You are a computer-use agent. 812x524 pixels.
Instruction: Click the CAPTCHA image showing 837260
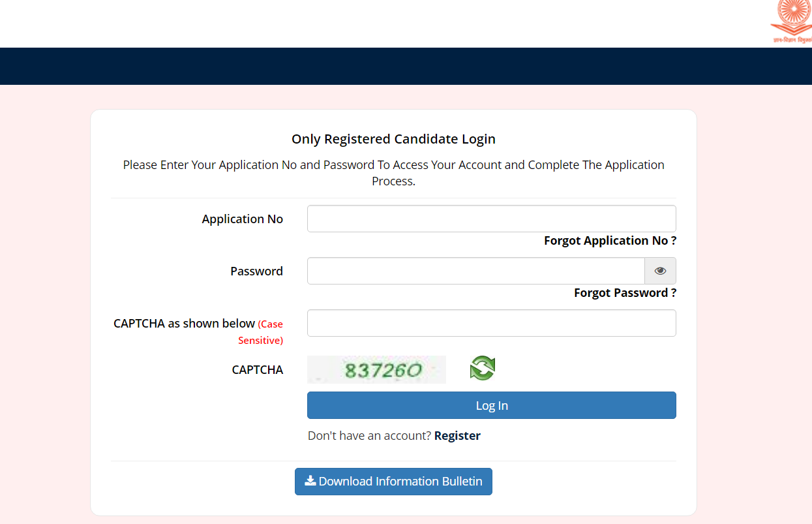pyautogui.click(x=376, y=370)
